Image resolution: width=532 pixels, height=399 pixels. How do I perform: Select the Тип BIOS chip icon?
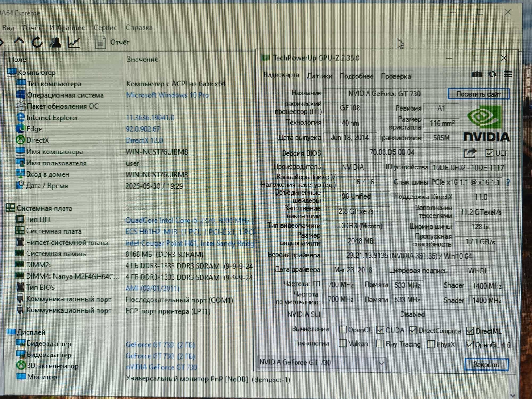20,287
